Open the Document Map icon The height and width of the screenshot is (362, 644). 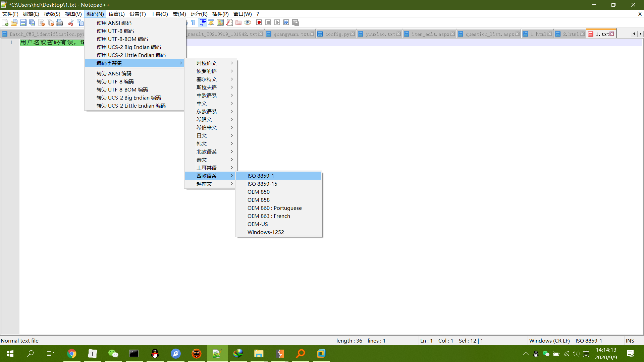click(x=220, y=22)
